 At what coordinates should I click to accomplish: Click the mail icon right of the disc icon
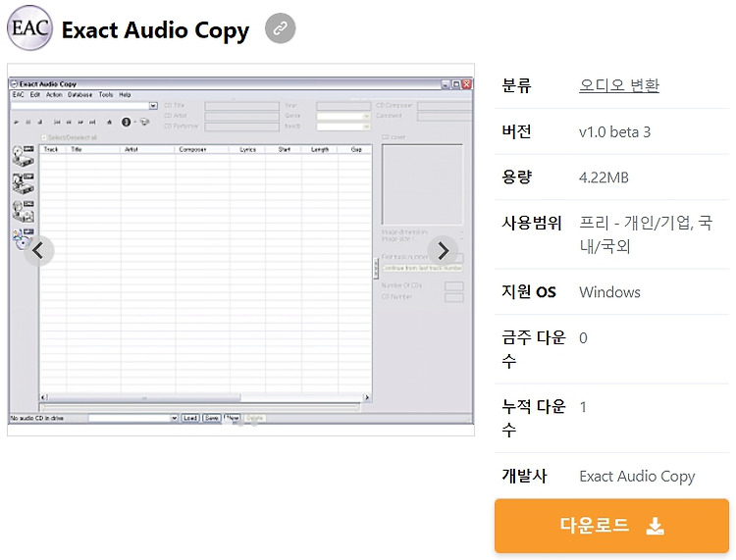[x=144, y=122]
